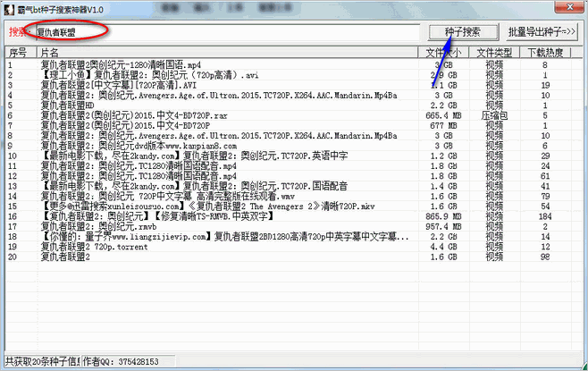Image resolution: width=588 pixels, height=371 pixels.
Task: Click download heat value 61
Action: coord(545,176)
